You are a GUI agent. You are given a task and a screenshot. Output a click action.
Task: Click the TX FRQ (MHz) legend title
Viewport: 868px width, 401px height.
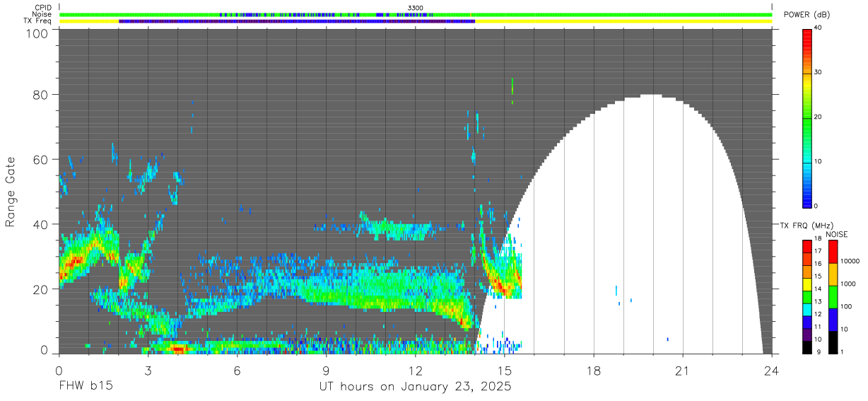pos(805,226)
